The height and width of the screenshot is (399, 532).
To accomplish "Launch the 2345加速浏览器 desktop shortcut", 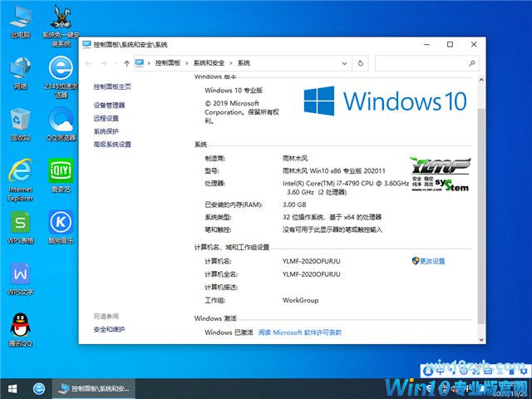I will pos(61,76).
